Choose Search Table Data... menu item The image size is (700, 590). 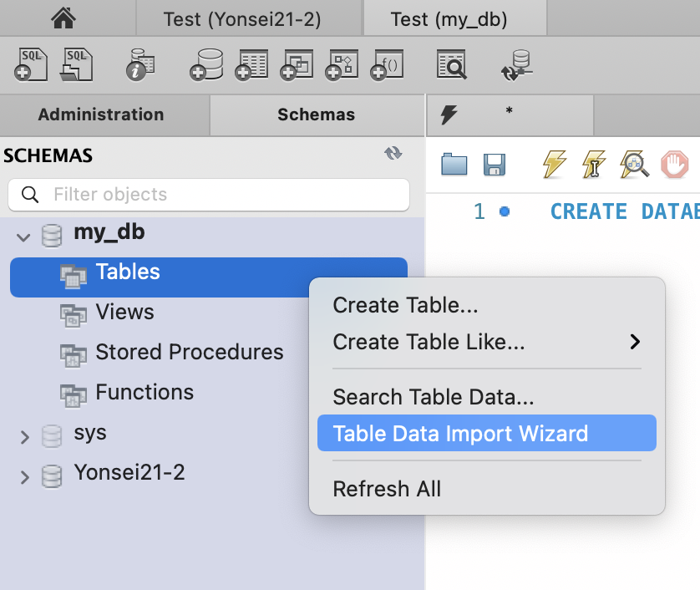[487, 397]
